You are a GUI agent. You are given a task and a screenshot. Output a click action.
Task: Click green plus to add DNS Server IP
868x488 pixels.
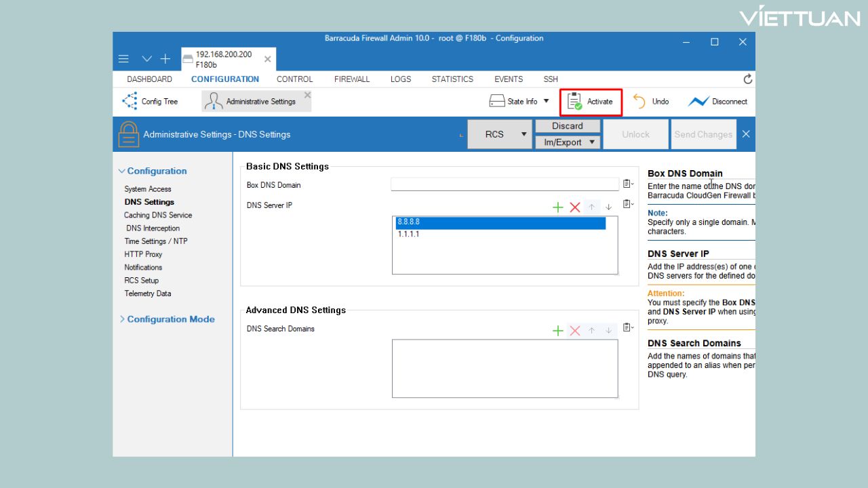[x=558, y=207]
